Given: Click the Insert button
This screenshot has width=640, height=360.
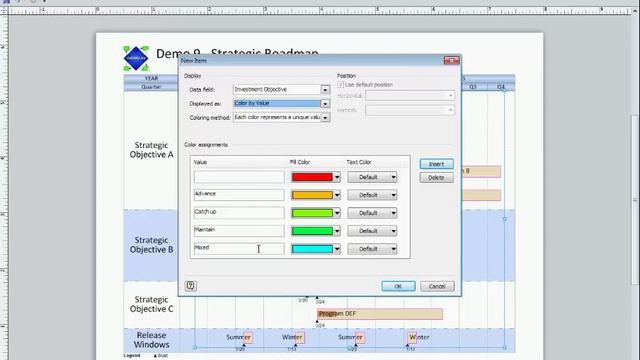Looking at the screenshot, I should pyautogui.click(x=436, y=164).
